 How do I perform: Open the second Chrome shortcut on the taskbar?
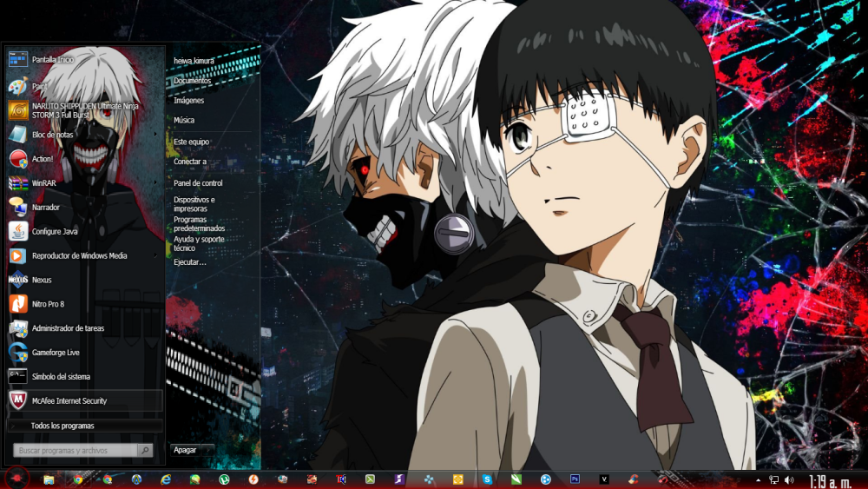click(108, 479)
